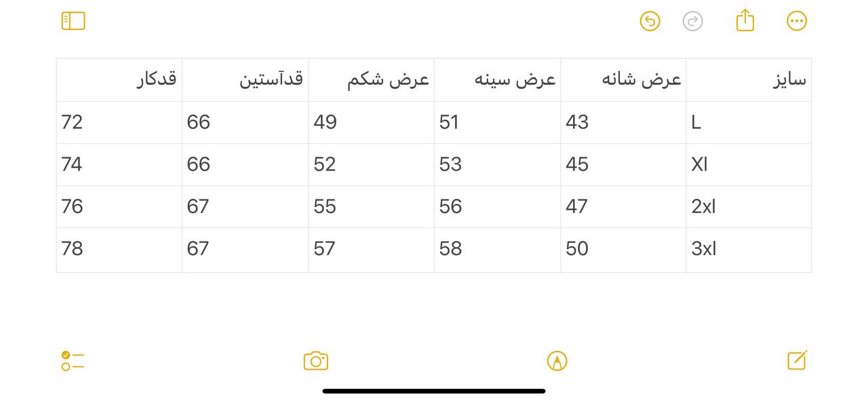
Task: Tap the home indicator bar
Action: [x=434, y=391]
